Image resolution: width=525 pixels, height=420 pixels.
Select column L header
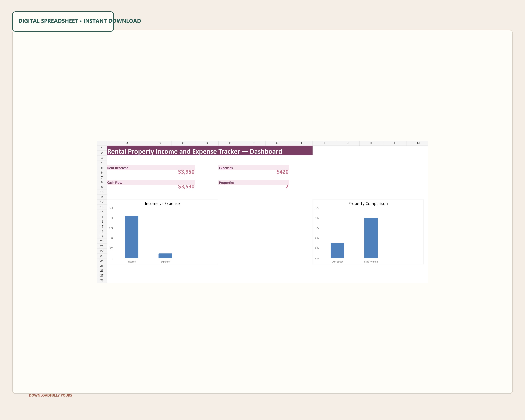395,143
